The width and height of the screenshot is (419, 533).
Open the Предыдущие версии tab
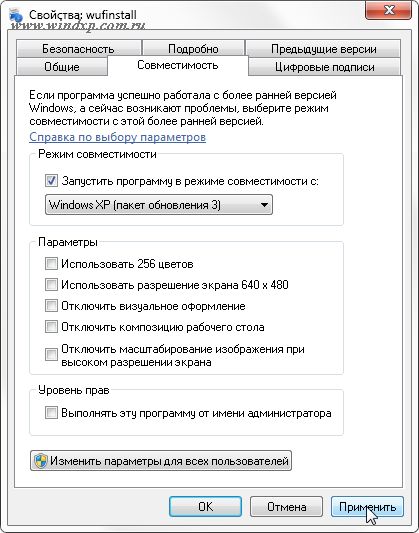tap(323, 49)
